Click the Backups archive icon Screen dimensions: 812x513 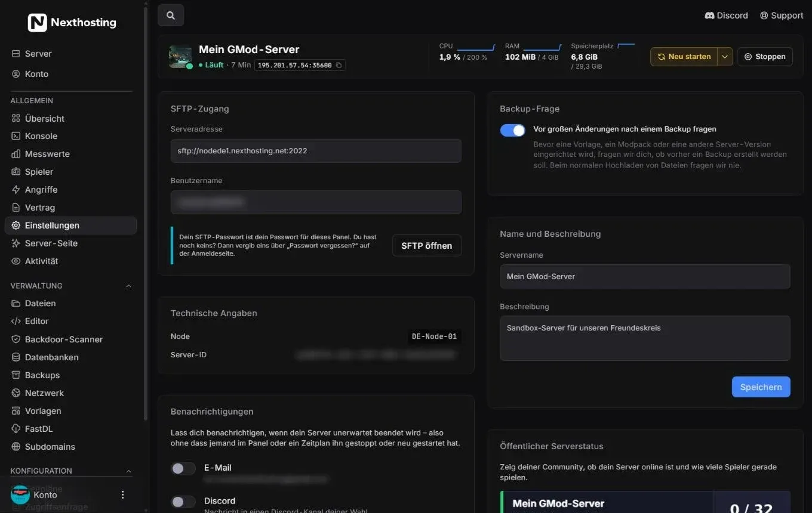[16, 375]
